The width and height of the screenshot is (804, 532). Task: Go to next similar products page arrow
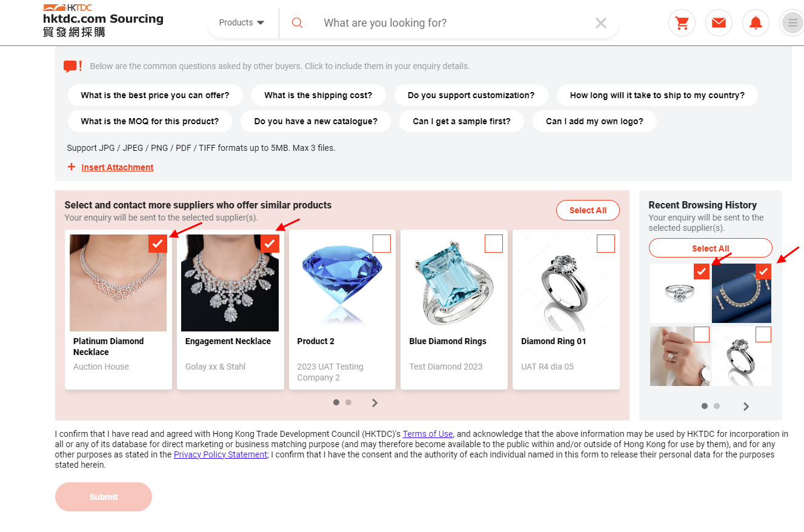(375, 402)
